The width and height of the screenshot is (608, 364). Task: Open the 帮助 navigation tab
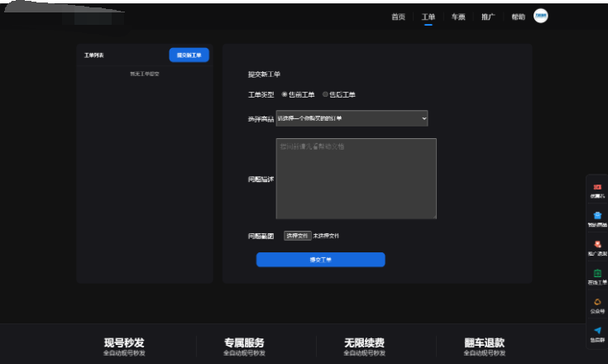tap(518, 17)
